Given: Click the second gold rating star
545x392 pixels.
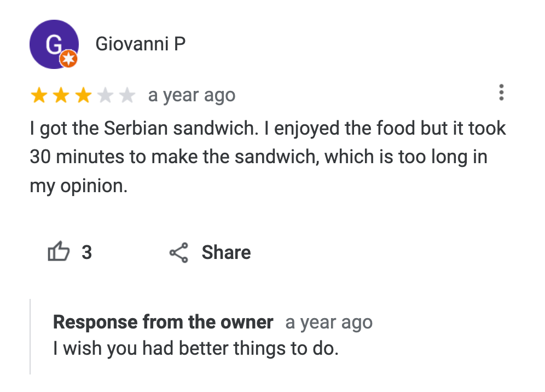Looking at the screenshot, I should coord(61,95).
